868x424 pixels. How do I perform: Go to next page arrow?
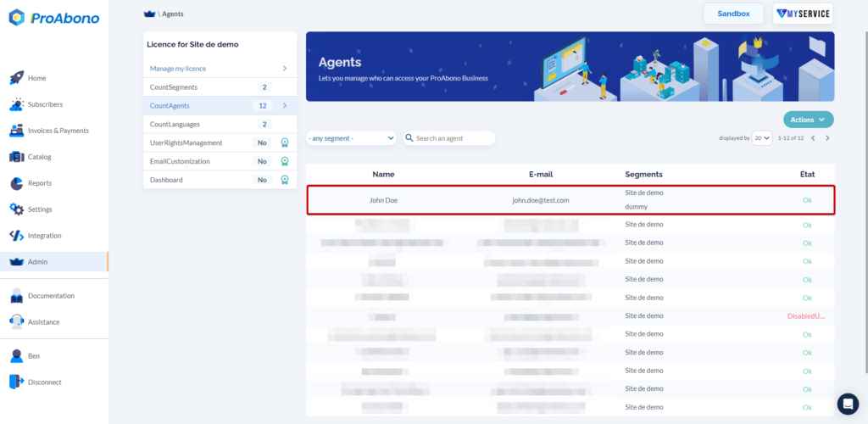pos(827,138)
